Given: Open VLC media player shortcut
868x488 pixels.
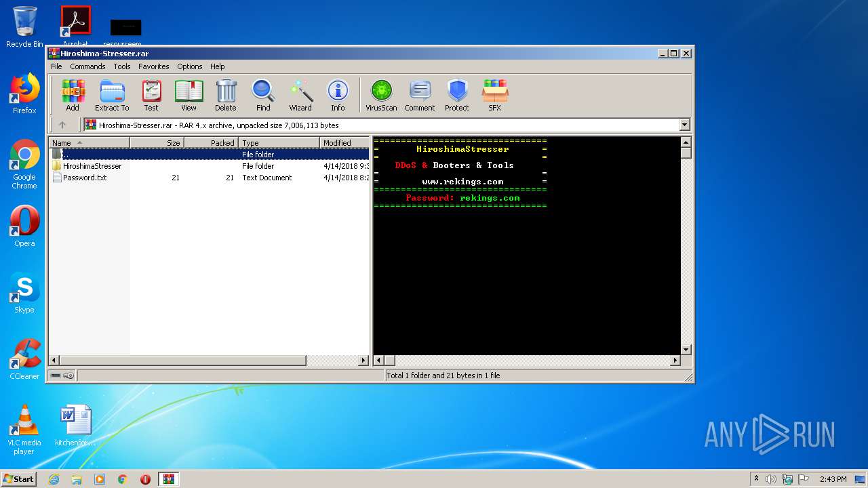Looking at the screenshot, I should click(x=24, y=430).
